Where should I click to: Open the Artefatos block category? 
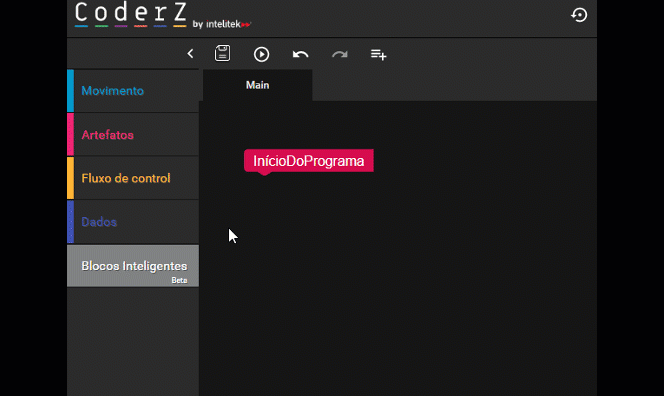133,135
